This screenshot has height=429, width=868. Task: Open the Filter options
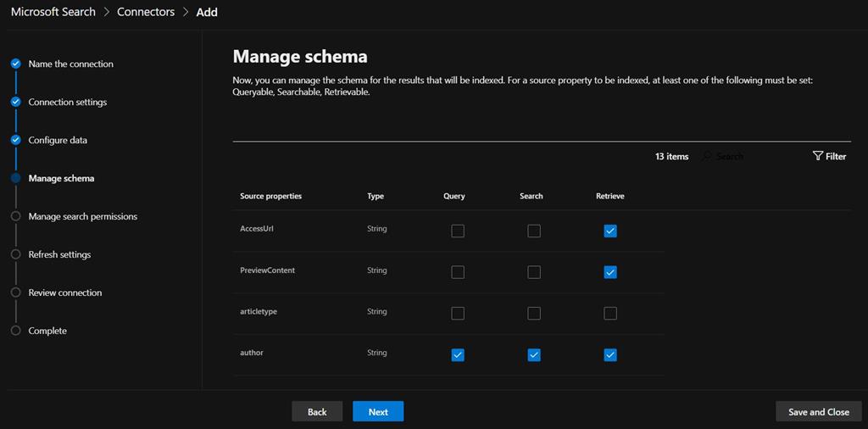pos(829,156)
